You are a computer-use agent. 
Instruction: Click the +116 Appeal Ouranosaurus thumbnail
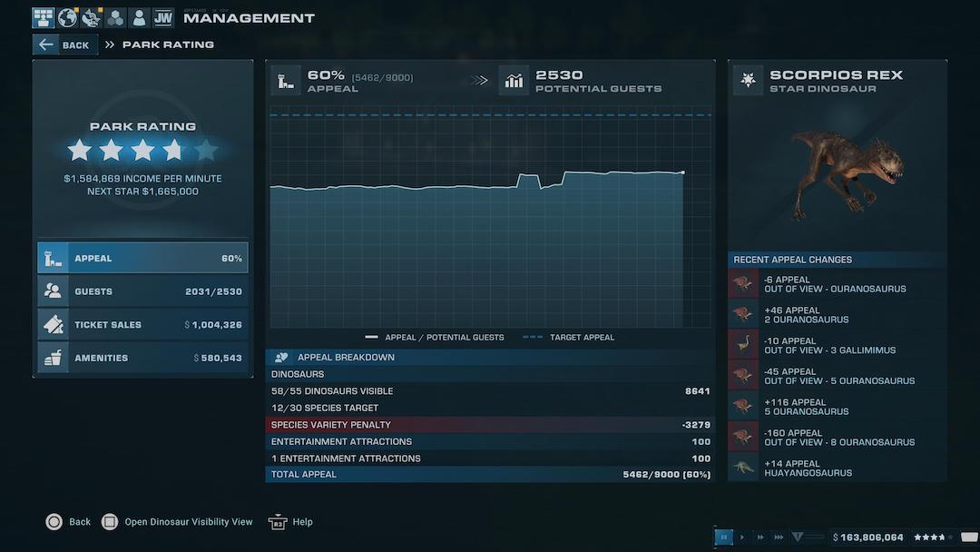click(743, 407)
